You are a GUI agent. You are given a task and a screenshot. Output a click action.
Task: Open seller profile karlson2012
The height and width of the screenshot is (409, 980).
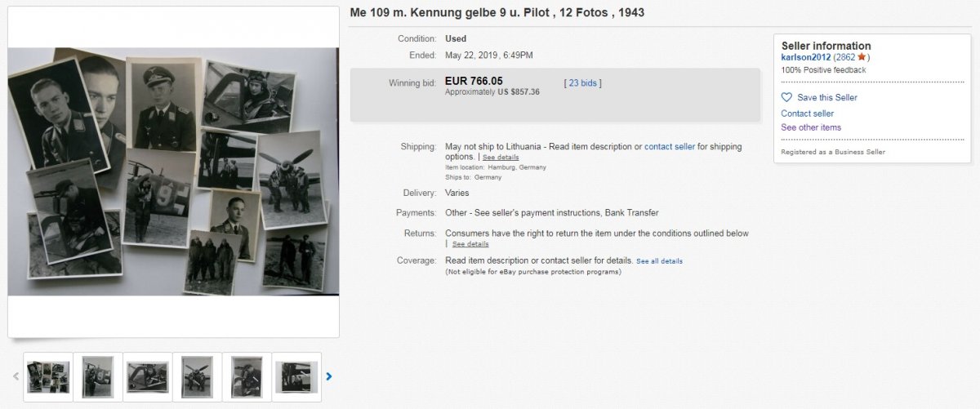pyautogui.click(x=806, y=57)
